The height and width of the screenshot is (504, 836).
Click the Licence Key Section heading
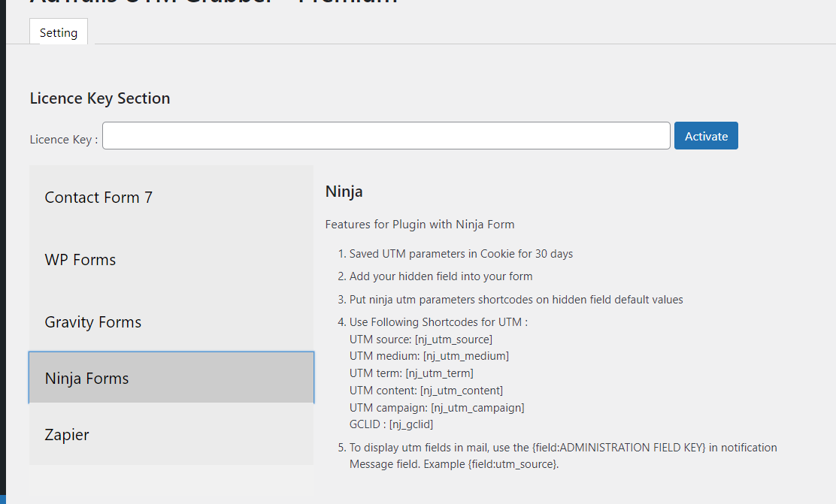(100, 98)
